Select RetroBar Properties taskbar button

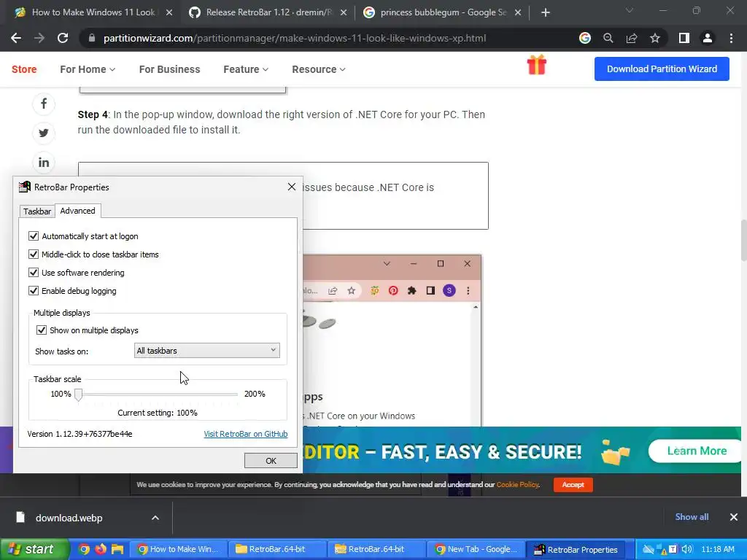[x=575, y=550]
